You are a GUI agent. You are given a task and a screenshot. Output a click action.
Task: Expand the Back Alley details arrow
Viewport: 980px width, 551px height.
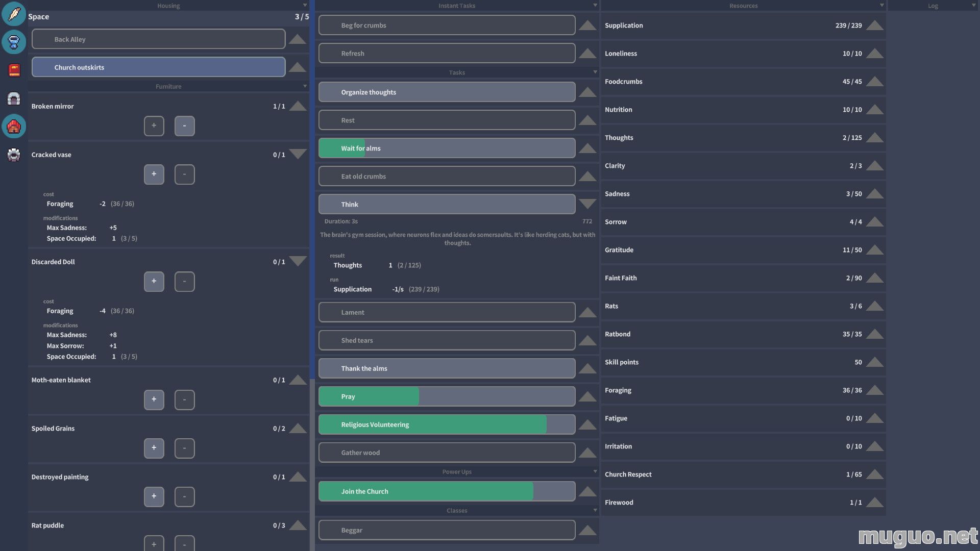pyautogui.click(x=298, y=39)
